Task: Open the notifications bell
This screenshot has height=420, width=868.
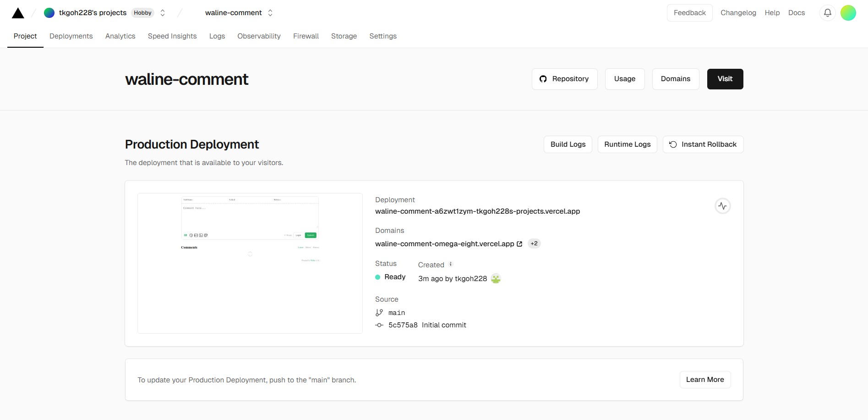Action: [827, 13]
